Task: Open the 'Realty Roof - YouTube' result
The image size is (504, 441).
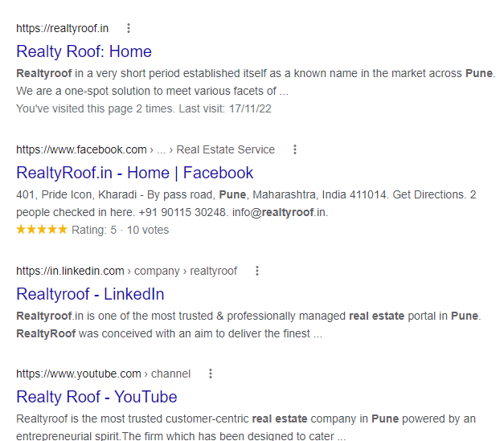Action: (96, 397)
